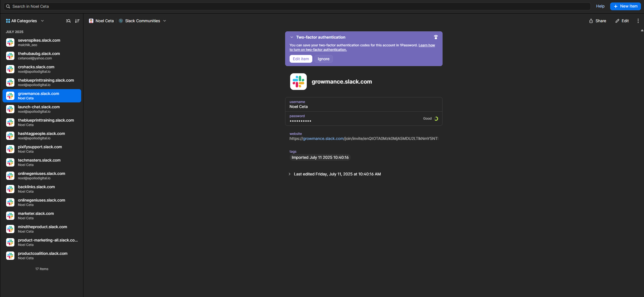Open the sort order icon in sidebar

pos(77,21)
